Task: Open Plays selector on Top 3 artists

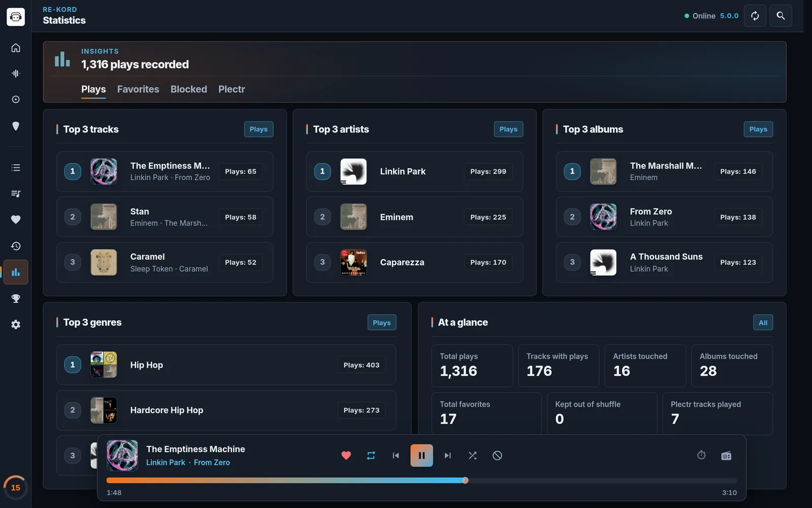Action: click(508, 129)
